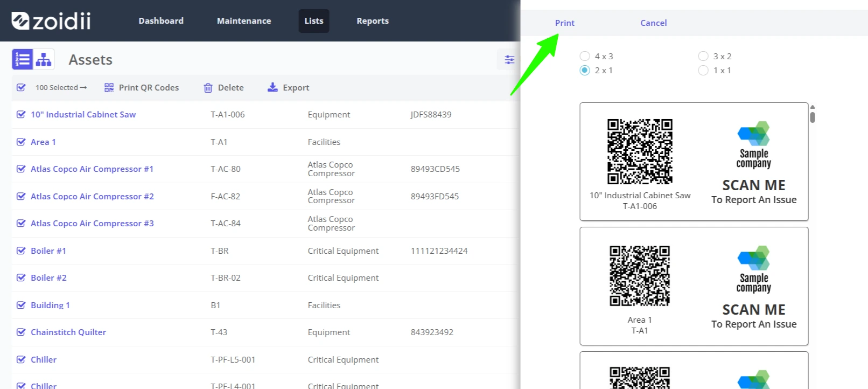The image size is (868, 389).
Task: Click the Export download icon
Action: click(272, 87)
